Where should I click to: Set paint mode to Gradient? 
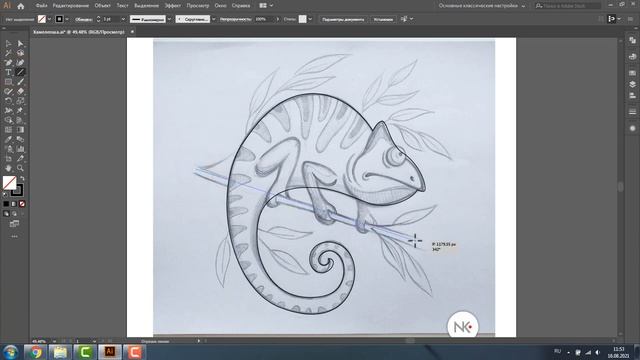pyautogui.click(x=14, y=204)
